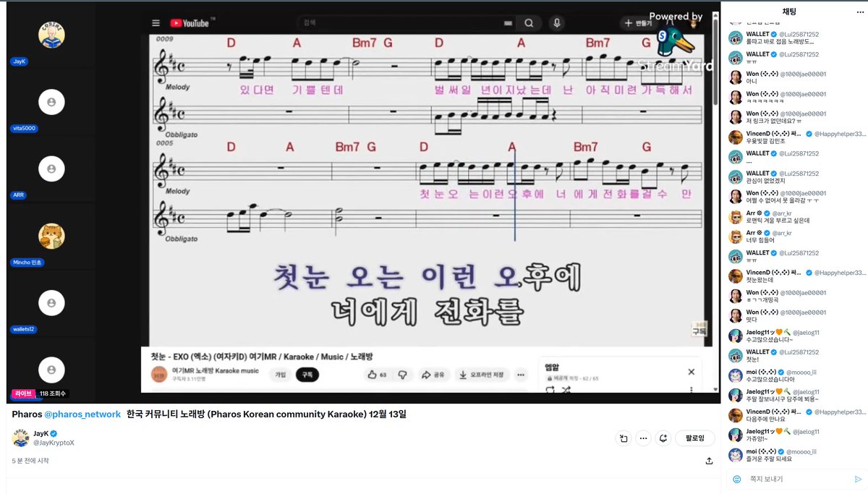Screen dimensions: 868x494
Task: Click the chat message 관심이 없었겠지
Action: click(765, 180)
